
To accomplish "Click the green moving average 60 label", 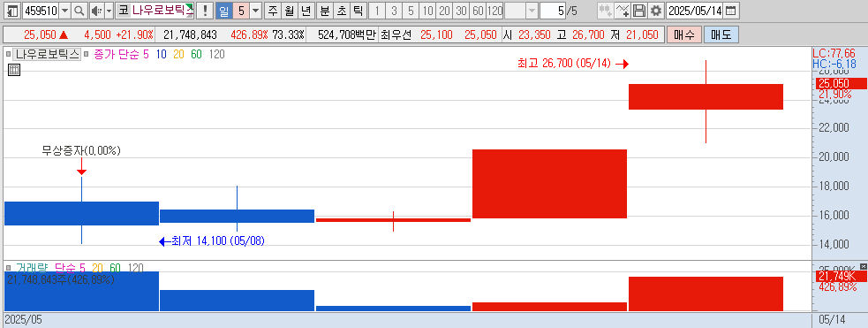I will pos(196,54).
